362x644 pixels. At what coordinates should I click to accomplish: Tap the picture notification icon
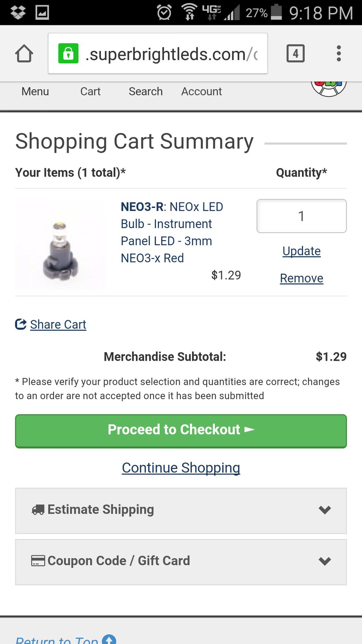pos(42,13)
